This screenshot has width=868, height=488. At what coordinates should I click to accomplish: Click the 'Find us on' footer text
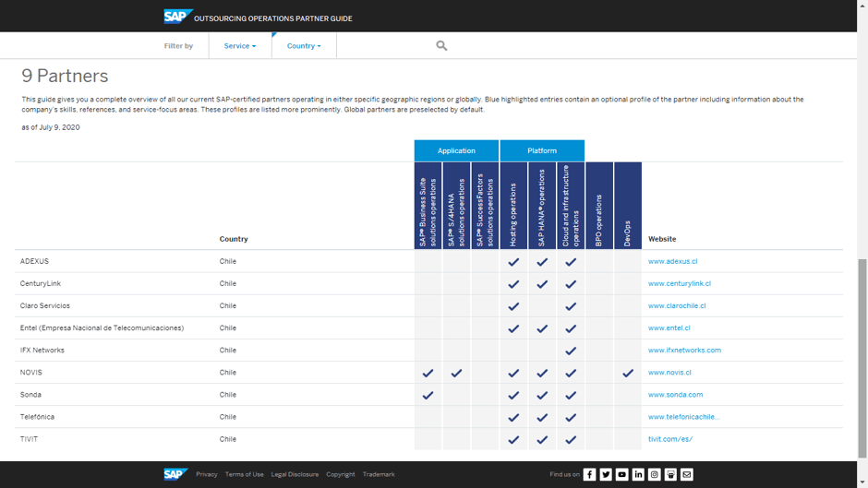pos(564,474)
